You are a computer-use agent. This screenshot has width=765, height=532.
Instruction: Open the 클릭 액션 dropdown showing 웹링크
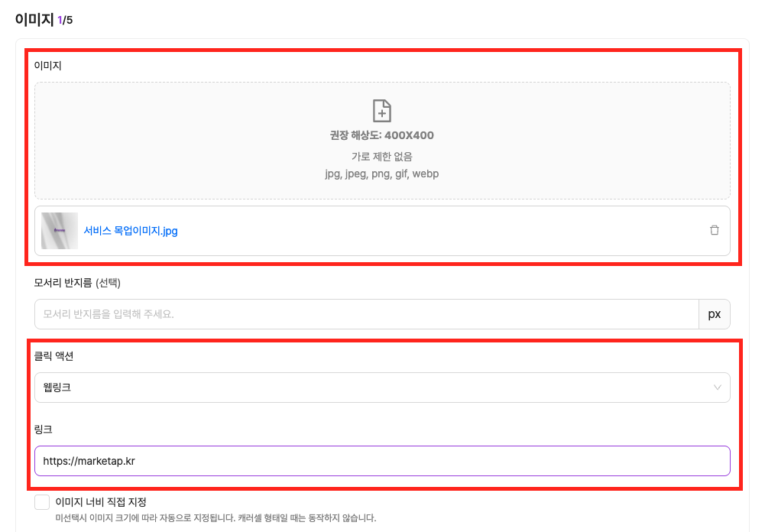pyautogui.click(x=381, y=388)
